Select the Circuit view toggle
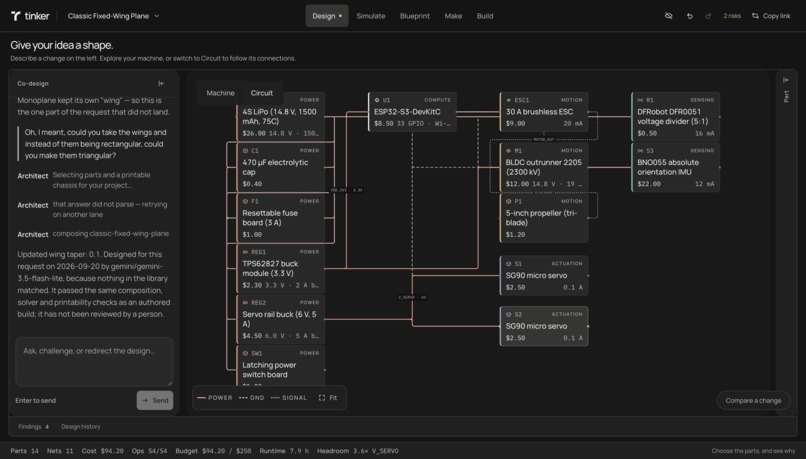Screen dimensions: 806x459 click(262, 93)
